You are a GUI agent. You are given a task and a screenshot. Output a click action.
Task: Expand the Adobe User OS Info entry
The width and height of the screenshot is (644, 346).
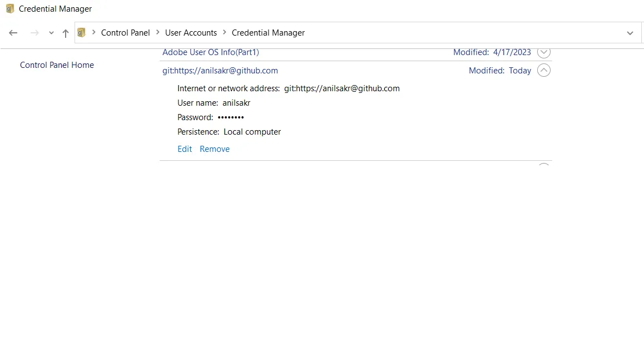click(x=544, y=53)
